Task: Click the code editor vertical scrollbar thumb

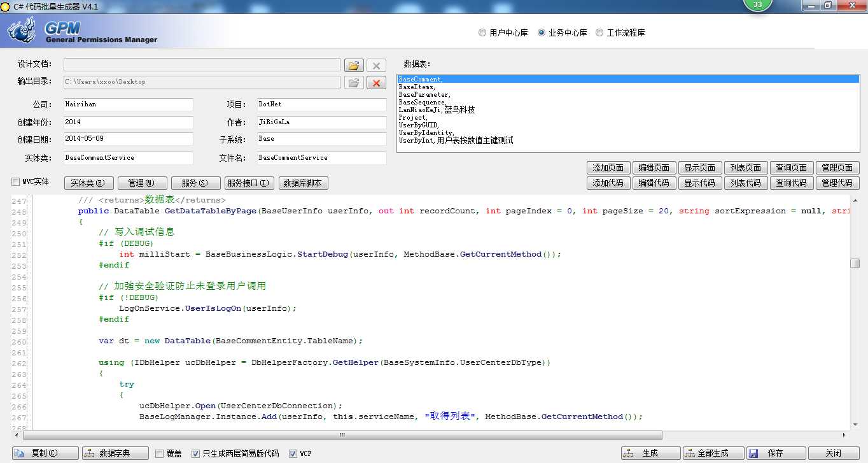Action: point(855,264)
